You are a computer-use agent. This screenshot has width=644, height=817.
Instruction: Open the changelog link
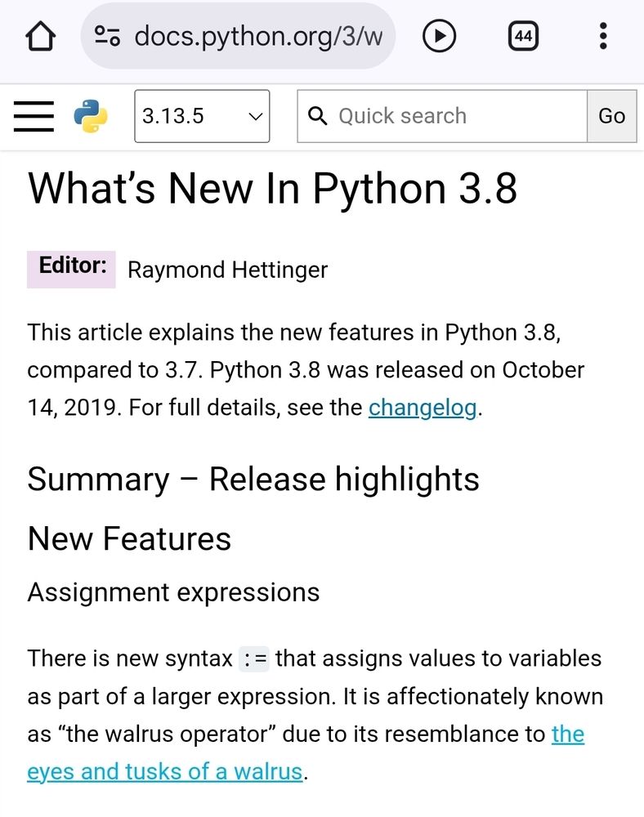(x=423, y=408)
